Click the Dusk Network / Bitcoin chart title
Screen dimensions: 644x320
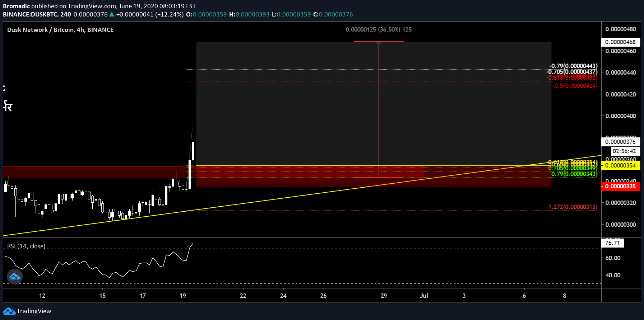click(x=60, y=30)
